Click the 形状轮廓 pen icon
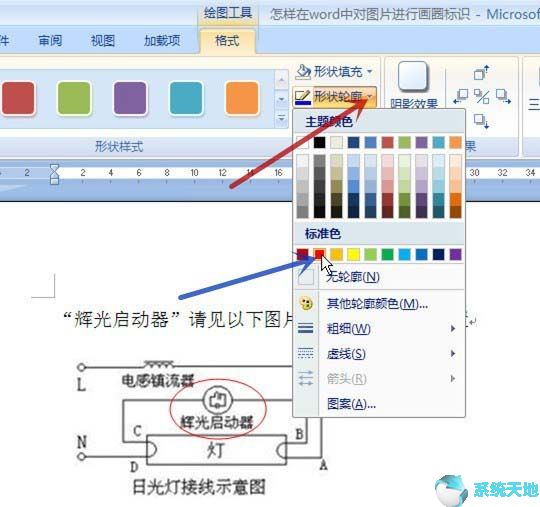The height and width of the screenshot is (507, 540). point(303,97)
